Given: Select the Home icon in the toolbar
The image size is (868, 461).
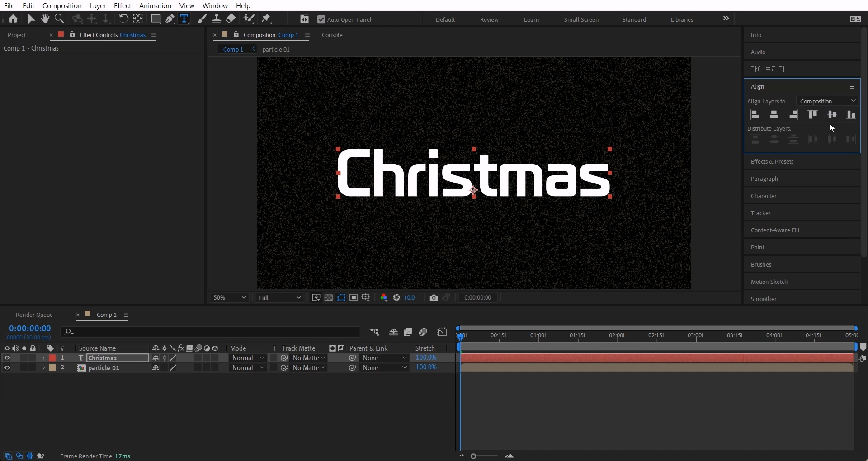Looking at the screenshot, I should coord(13,19).
